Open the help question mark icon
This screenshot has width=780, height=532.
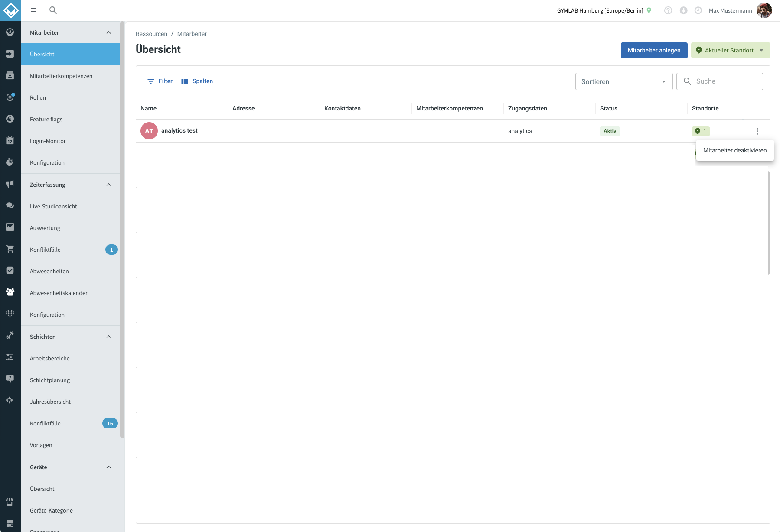tap(668, 10)
